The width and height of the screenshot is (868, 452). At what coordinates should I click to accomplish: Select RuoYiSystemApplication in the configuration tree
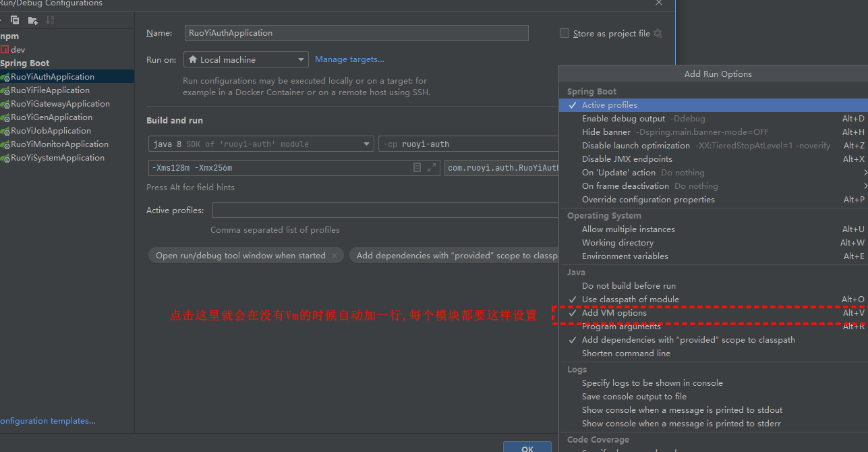click(x=67, y=158)
